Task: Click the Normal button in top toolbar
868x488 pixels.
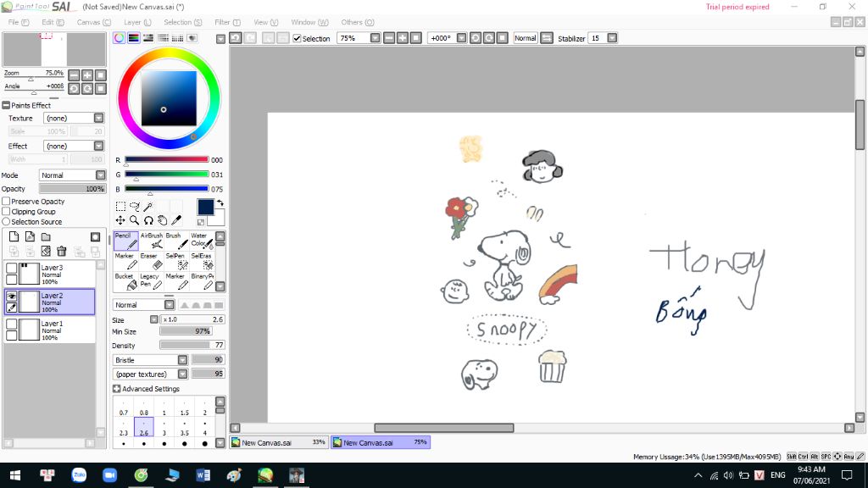Action: tap(525, 38)
